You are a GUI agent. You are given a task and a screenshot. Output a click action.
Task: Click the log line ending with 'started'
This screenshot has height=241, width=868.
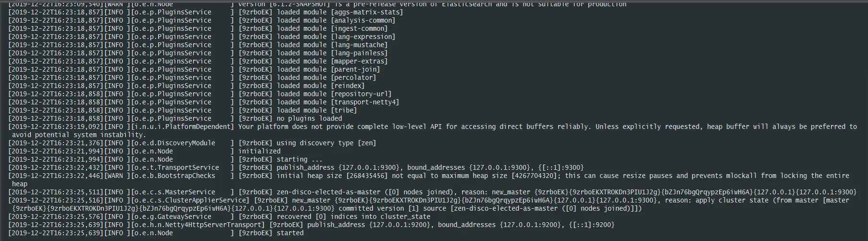pyautogui.click(x=156, y=233)
